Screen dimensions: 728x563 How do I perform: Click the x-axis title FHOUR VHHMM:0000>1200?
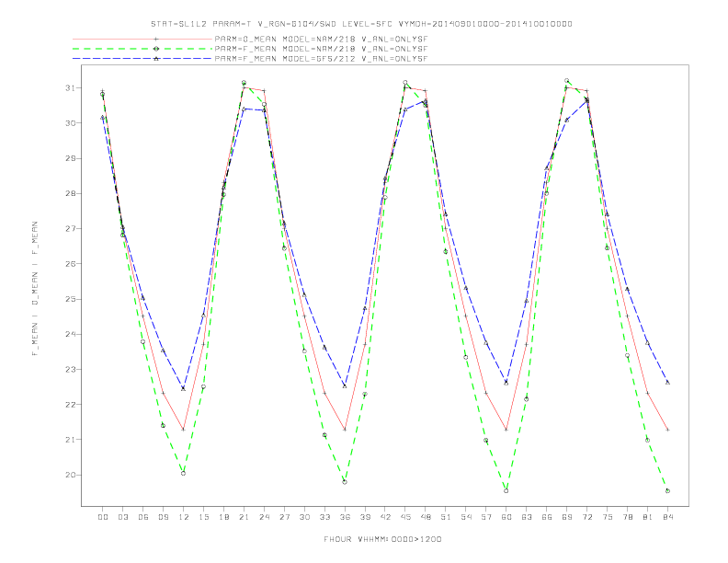coord(382,539)
